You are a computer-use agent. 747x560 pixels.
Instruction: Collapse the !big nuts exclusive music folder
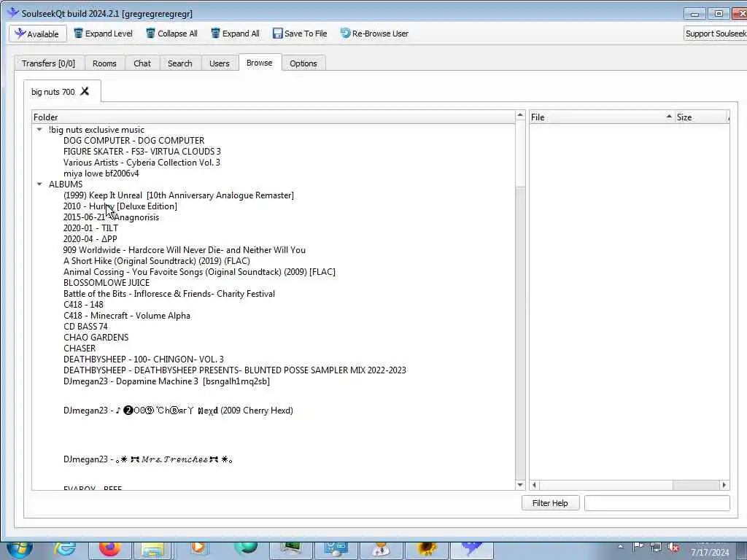[39, 130]
